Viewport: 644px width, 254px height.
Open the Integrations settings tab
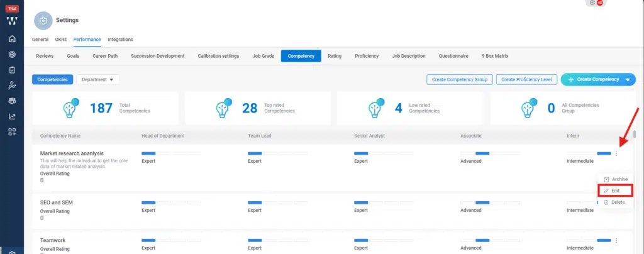(x=120, y=40)
